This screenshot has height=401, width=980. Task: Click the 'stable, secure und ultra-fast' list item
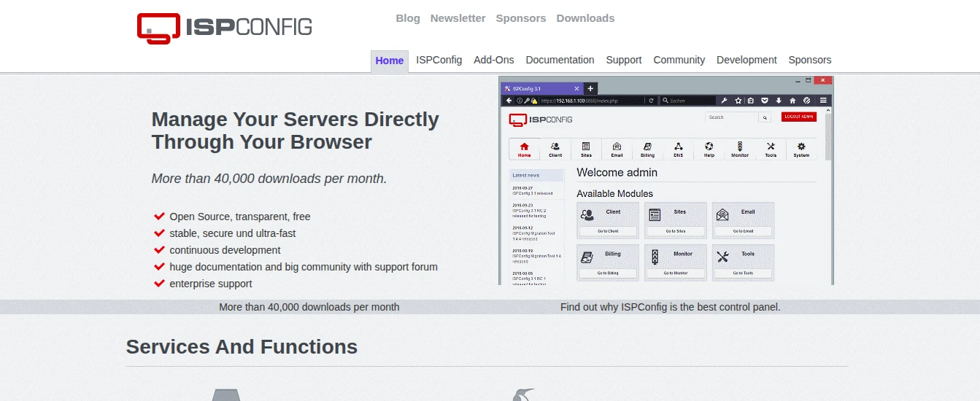[233, 233]
